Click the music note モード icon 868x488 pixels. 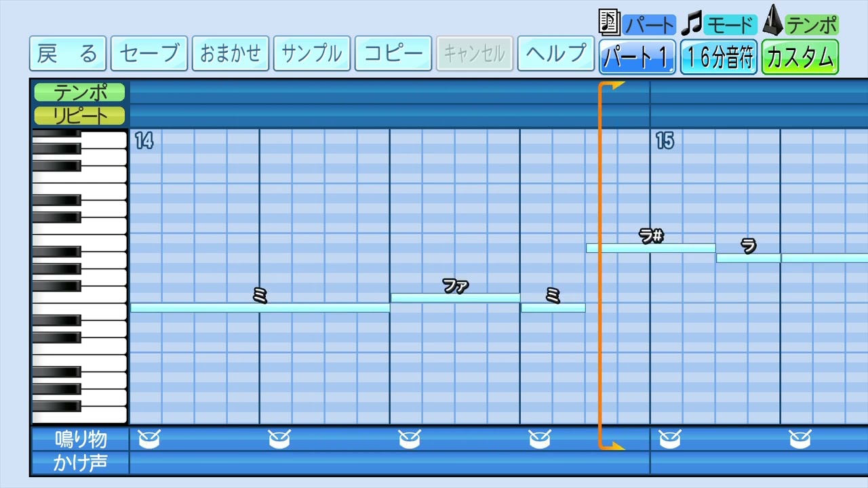[x=692, y=23]
